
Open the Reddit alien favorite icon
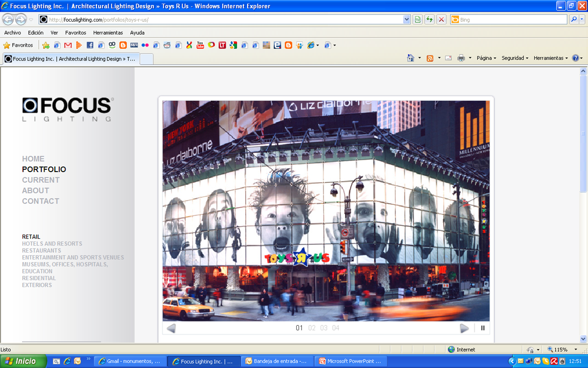pos(167,45)
